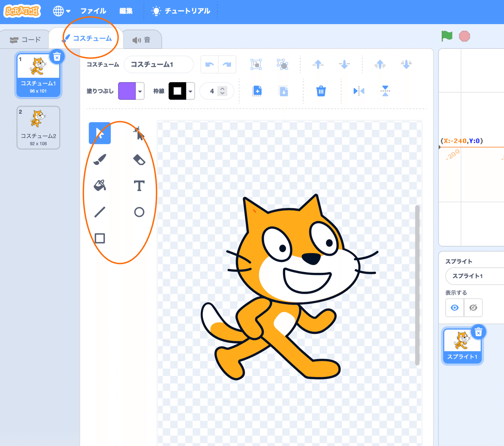Switch to the 音 tab
Screen dimensions: 504x446
pos(142,40)
